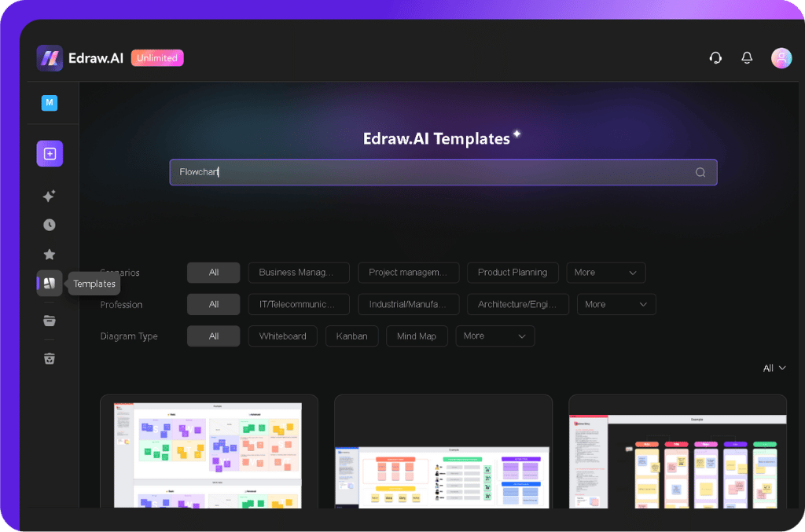Open the Templates sidebar icon
The image size is (805, 532).
tap(50, 284)
